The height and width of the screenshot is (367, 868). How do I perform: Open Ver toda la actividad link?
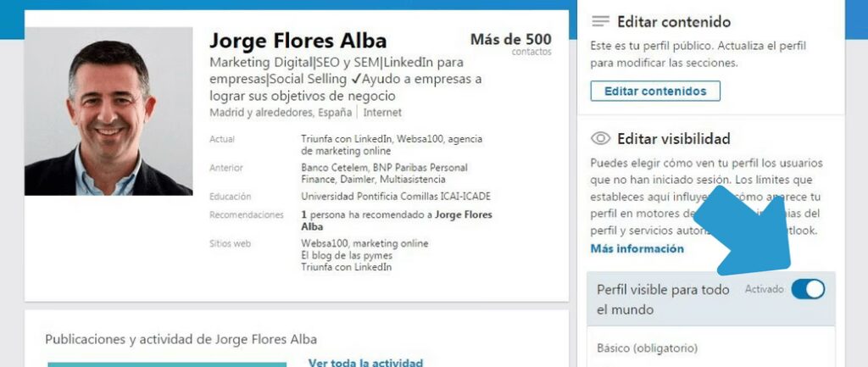(x=365, y=362)
